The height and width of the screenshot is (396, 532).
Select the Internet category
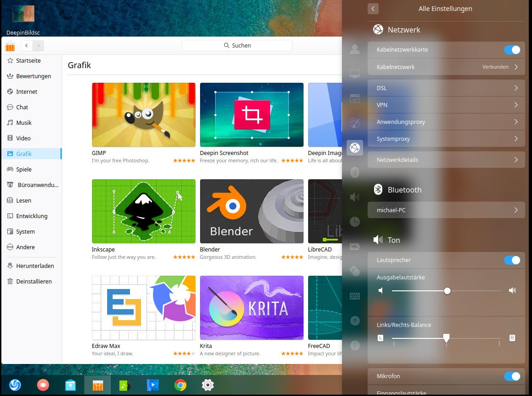click(31, 92)
